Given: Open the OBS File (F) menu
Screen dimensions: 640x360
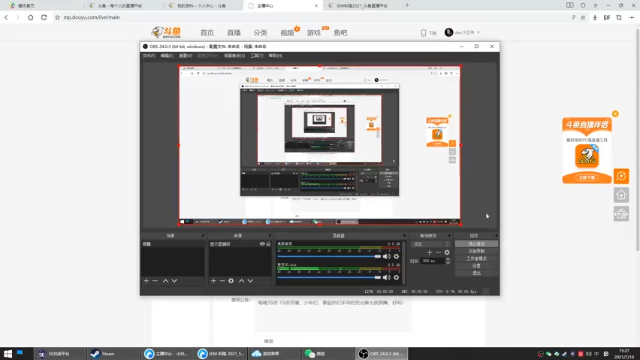Looking at the screenshot, I should 149,56.
